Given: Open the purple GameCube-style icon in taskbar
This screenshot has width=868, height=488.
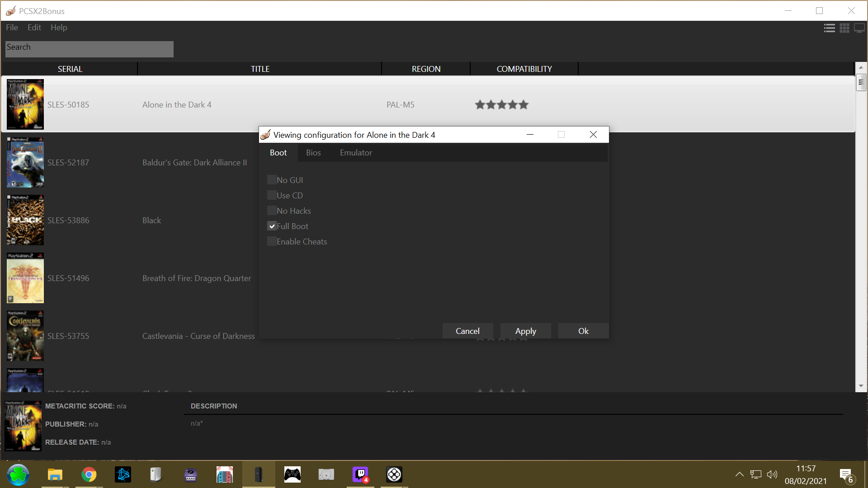Looking at the screenshot, I should pyautogui.click(x=191, y=474).
